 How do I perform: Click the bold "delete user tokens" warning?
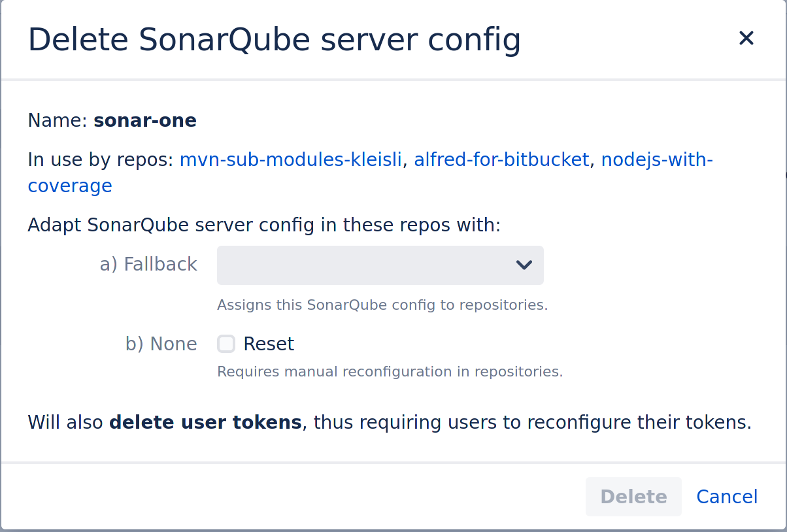[205, 422]
